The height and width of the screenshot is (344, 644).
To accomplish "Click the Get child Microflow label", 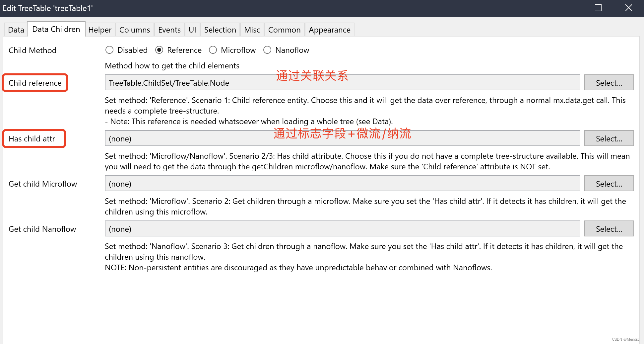I will 43,184.
